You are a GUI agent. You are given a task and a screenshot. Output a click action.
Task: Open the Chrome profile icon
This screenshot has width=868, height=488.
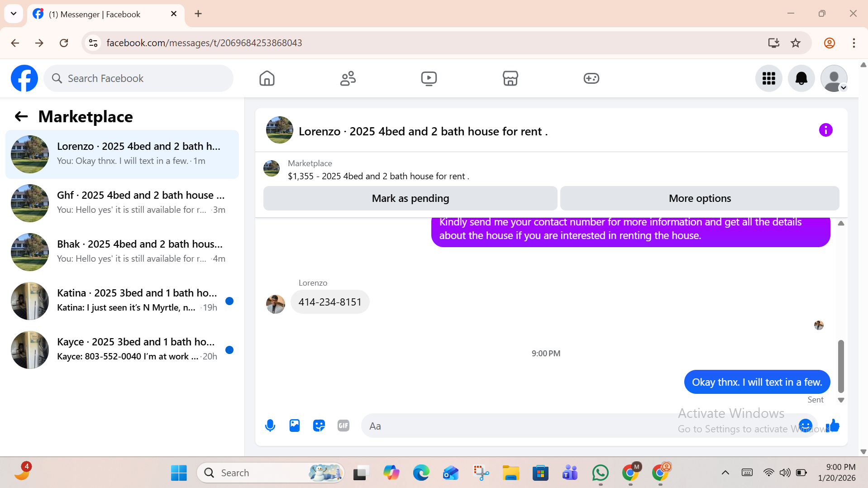(x=830, y=43)
